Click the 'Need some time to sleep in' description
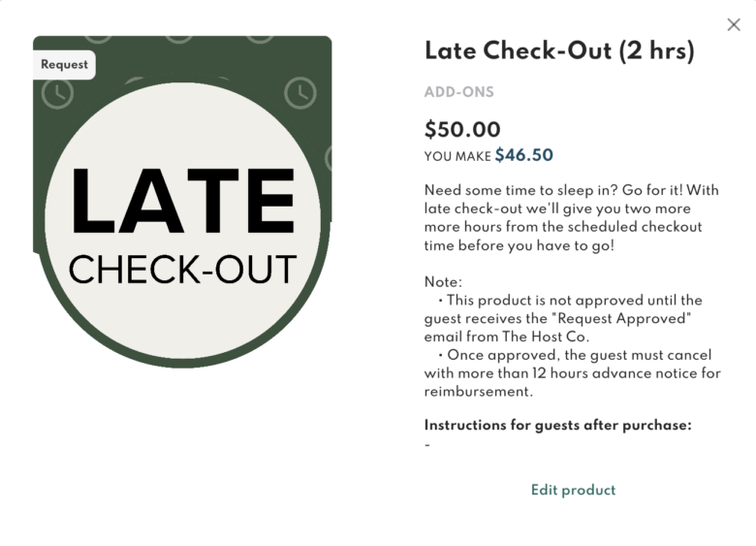 point(572,217)
